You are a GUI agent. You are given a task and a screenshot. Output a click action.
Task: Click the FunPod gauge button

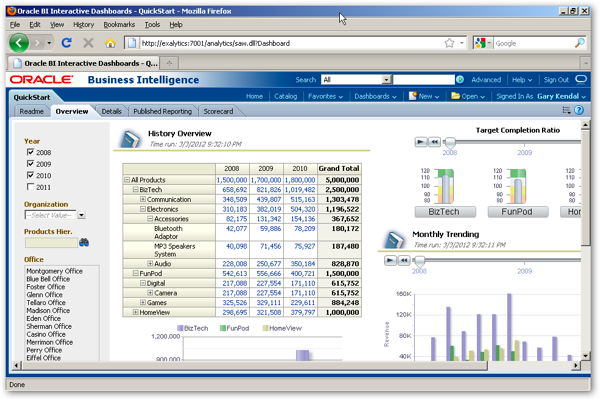pos(518,212)
